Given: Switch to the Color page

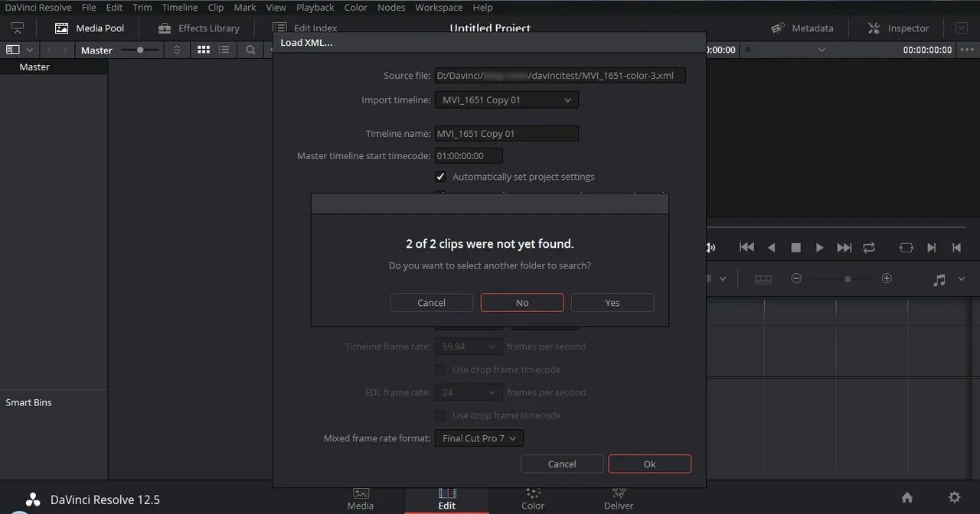Looking at the screenshot, I should pos(533,499).
